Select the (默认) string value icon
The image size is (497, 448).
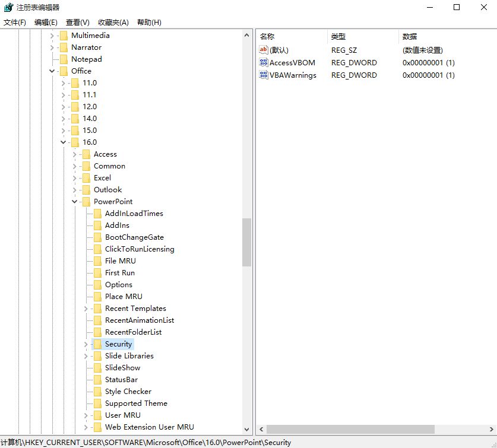click(264, 50)
